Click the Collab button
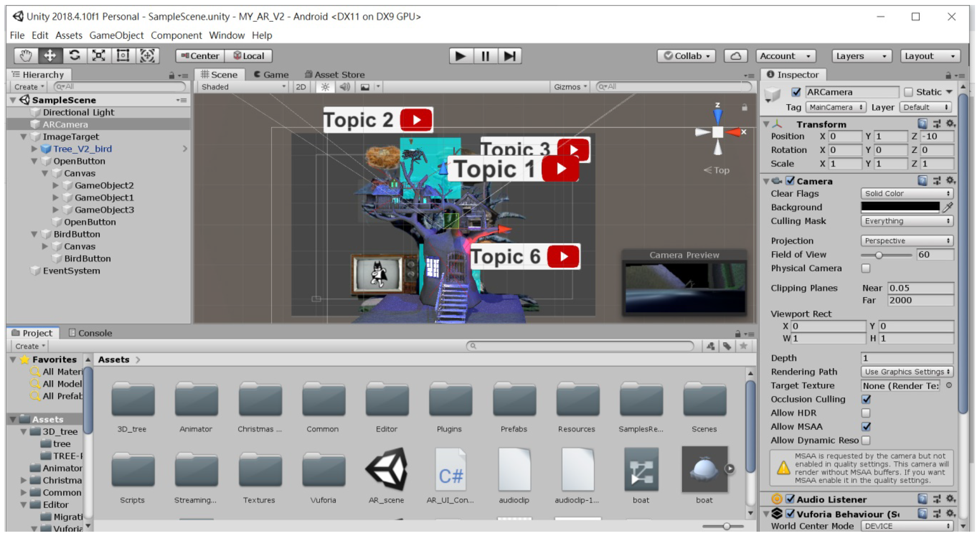 click(x=686, y=56)
